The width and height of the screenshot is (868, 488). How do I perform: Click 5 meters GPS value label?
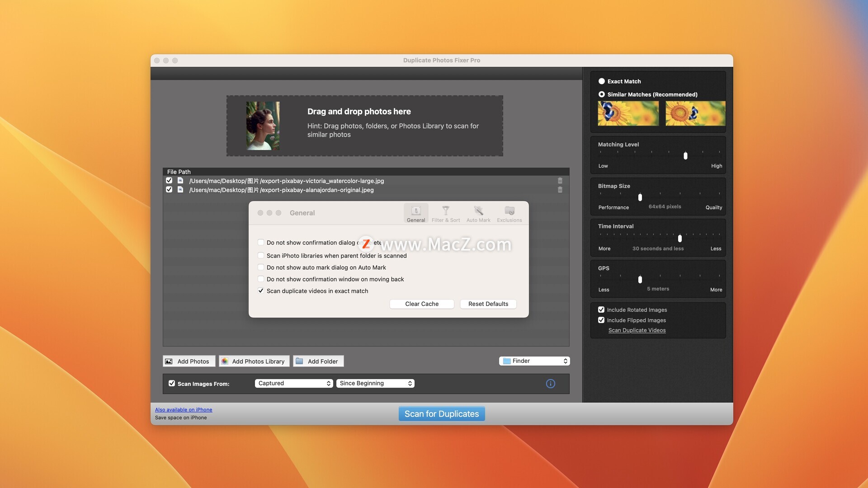pos(658,289)
